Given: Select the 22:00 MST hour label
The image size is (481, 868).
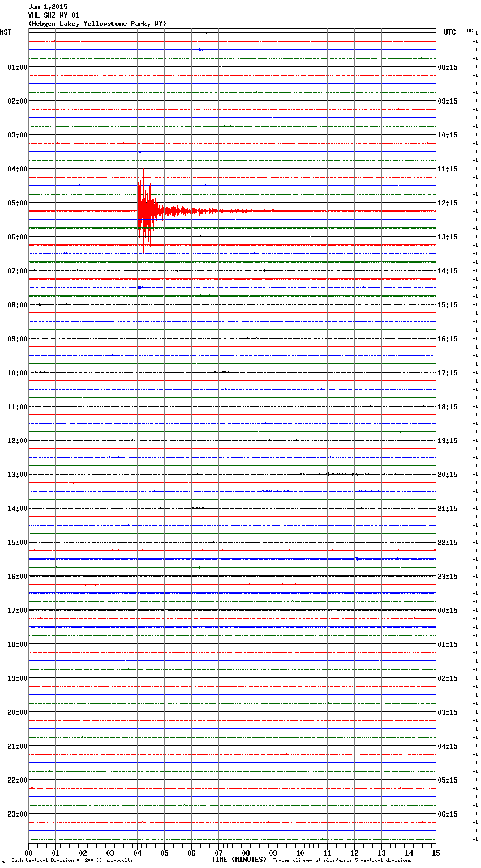Looking at the screenshot, I should [18, 780].
